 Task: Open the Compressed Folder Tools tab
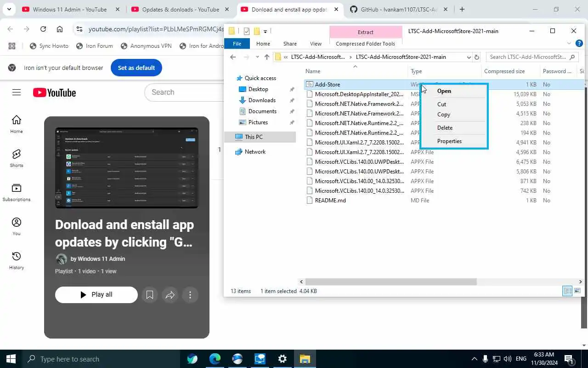click(x=365, y=44)
